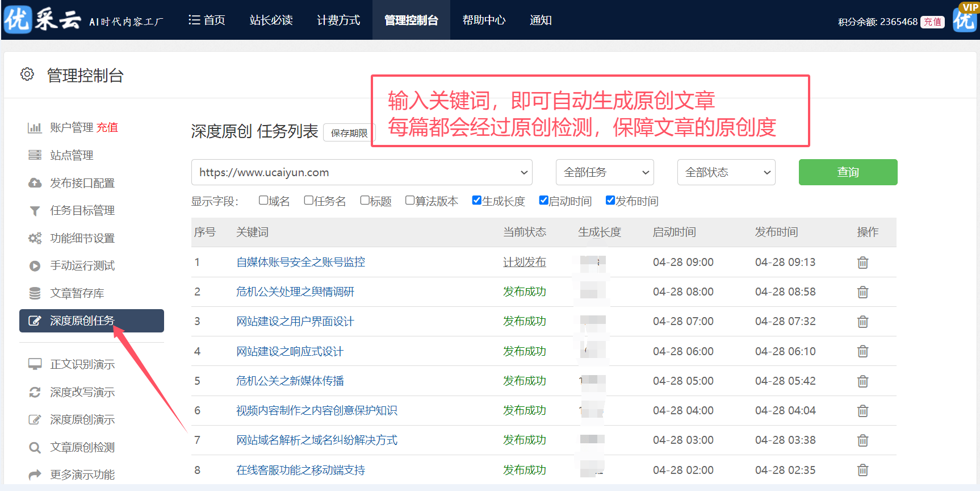Open keyword link 自媒体账号安全之账号监控
Viewport: 980px width, 491px height.
[x=300, y=262]
